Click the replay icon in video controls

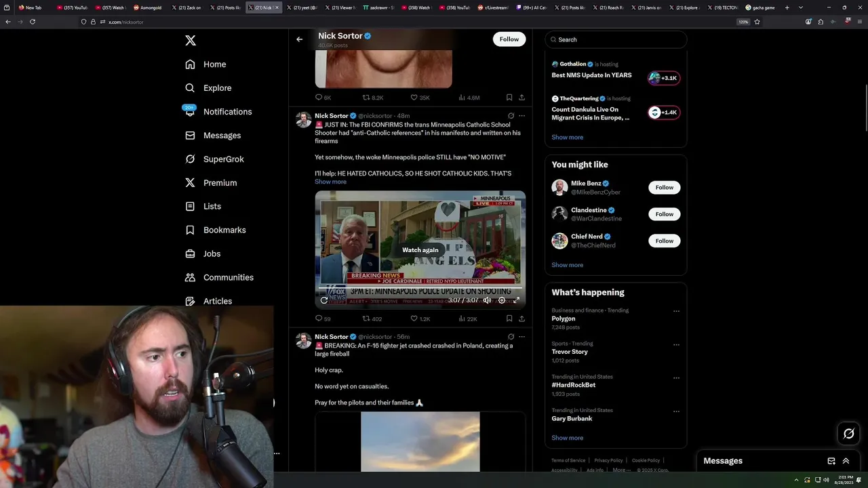[324, 300]
